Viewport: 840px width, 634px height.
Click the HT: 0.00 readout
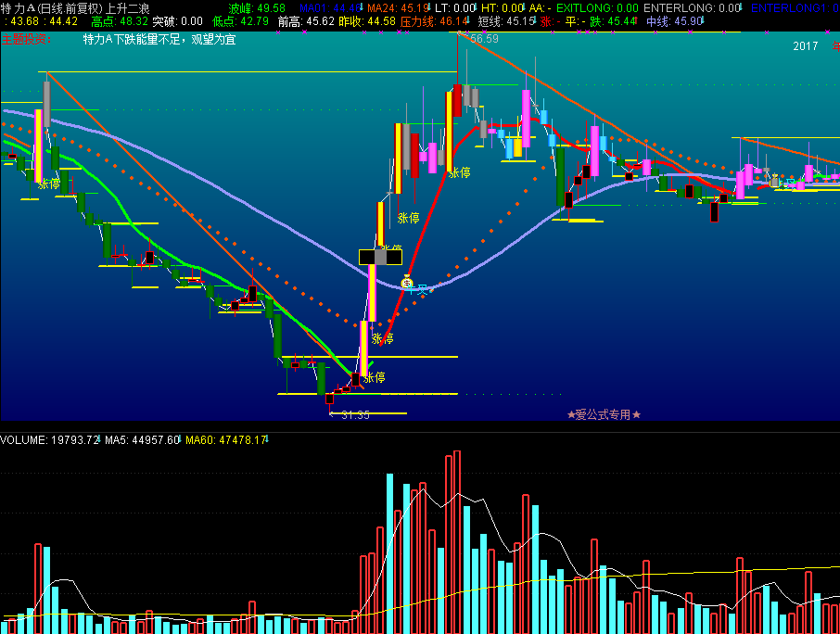pos(502,8)
